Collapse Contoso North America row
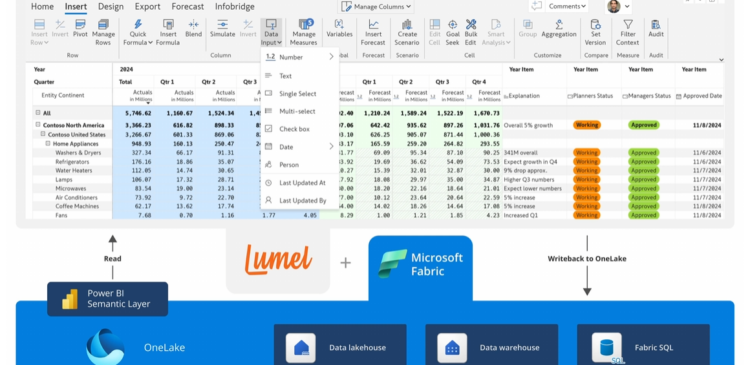 pyautogui.click(x=38, y=125)
